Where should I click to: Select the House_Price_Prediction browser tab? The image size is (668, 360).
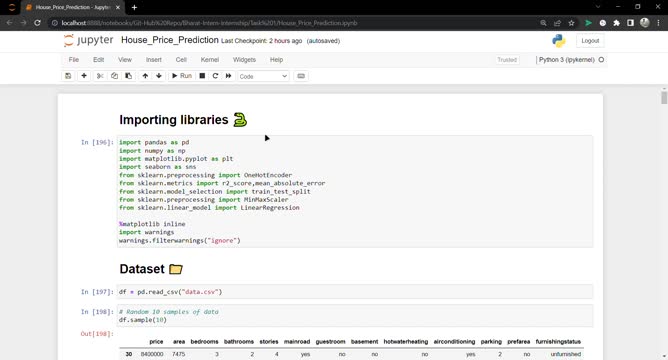pos(73,7)
